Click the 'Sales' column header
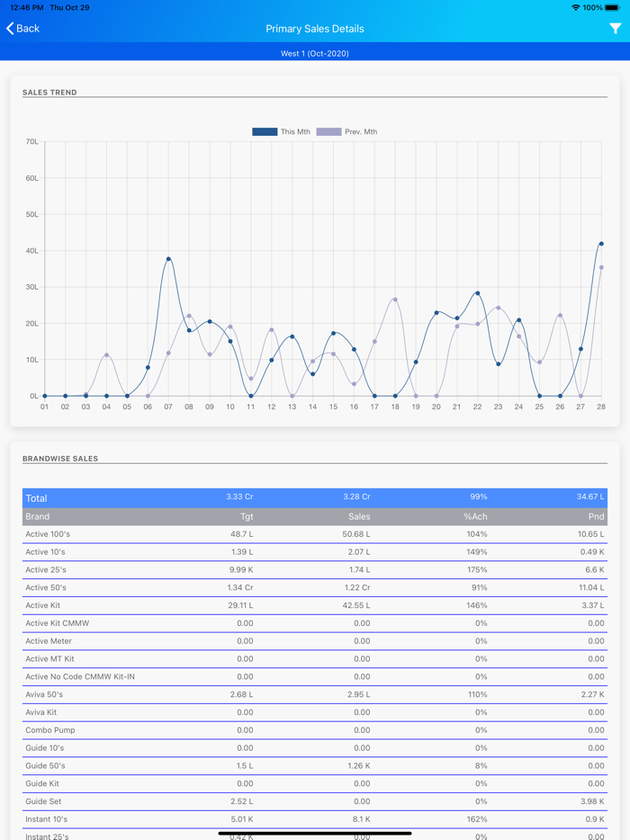This screenshot has height=840, width=630. click(x=359, y=516)
